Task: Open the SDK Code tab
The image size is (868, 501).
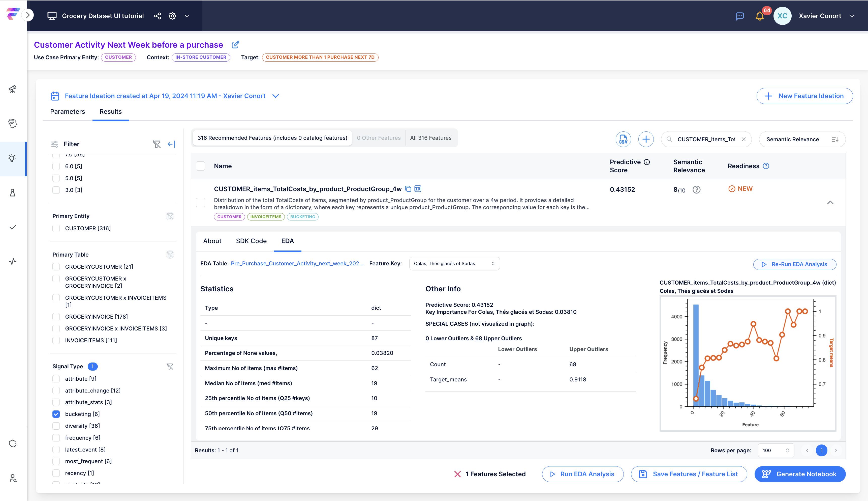Action: pos(251,241)
